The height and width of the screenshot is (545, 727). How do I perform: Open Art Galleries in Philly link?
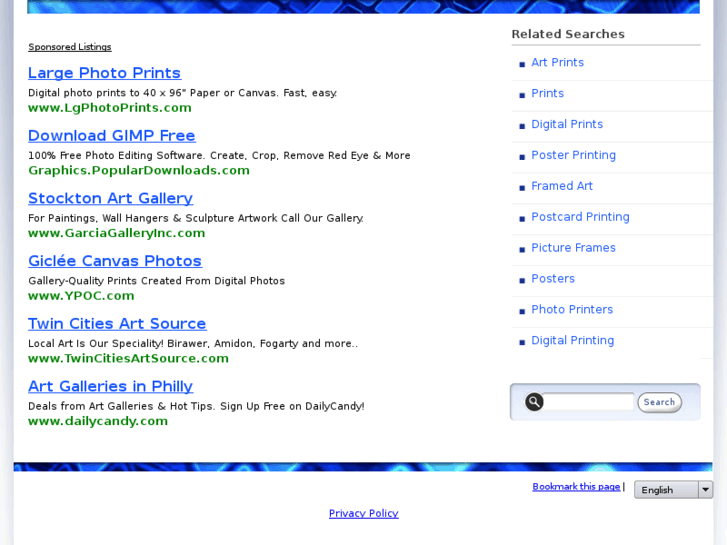(x=110, y=386)
